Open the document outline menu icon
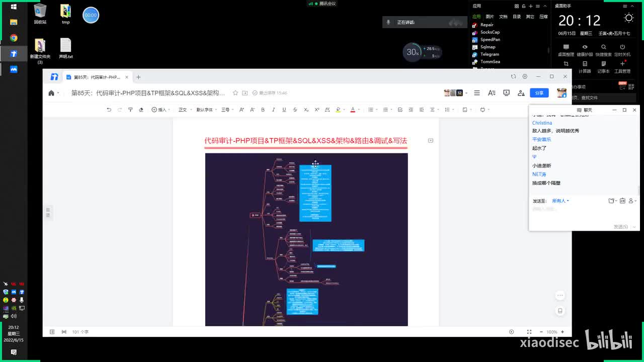 click(x=477, y=93)
